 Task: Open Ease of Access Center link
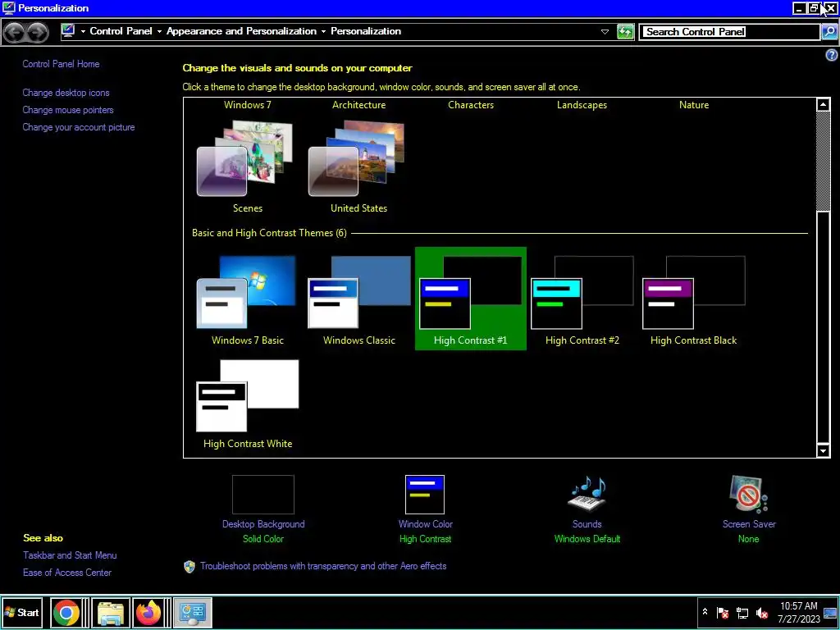point(67,573)
